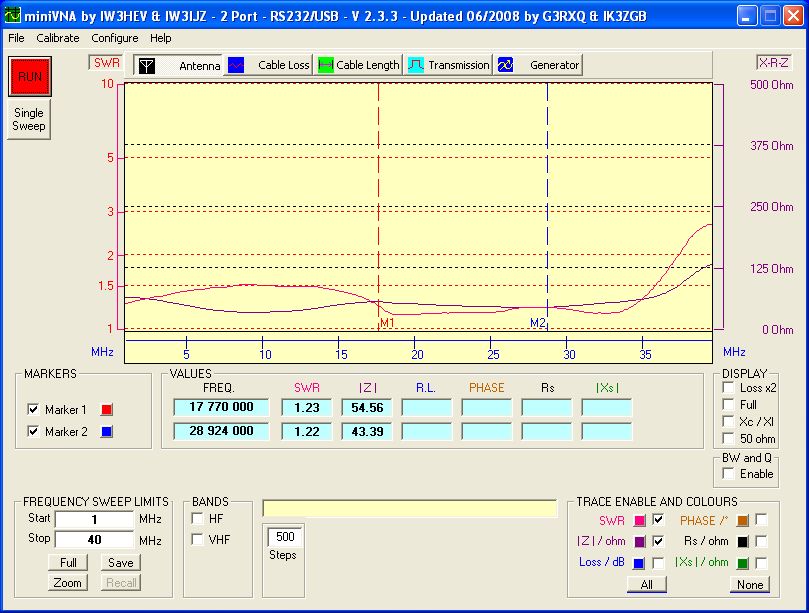
Task: Click the SWR axis label box
Action: (x=106, y=62)
